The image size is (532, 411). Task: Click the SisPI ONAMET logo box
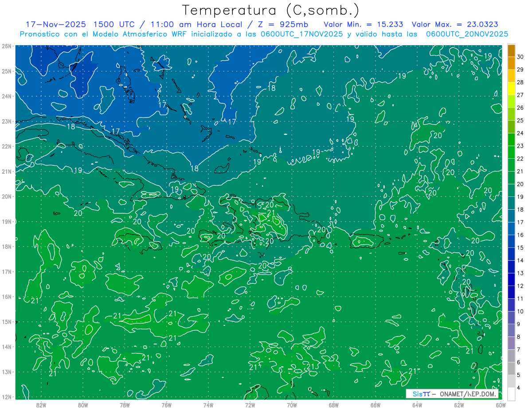tap(452, 394)
